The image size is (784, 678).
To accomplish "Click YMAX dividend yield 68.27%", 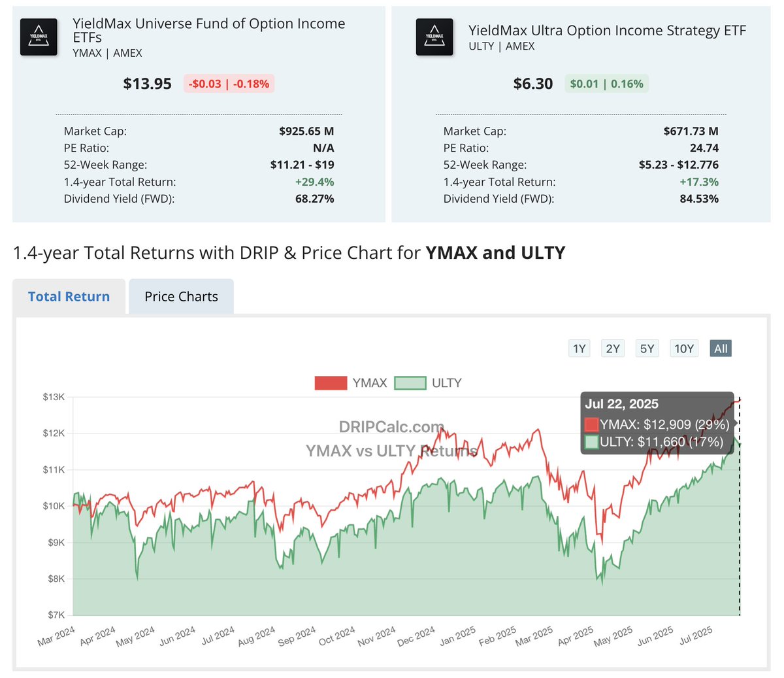I will coord(315,199).
